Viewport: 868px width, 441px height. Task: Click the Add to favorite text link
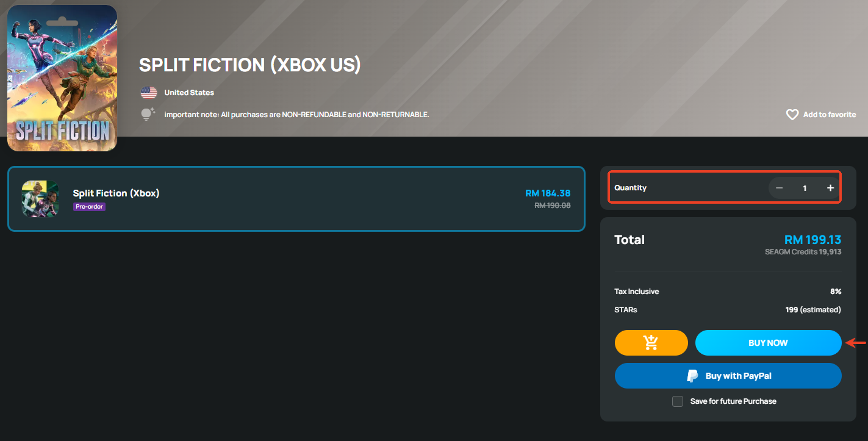tap(829, 115)
